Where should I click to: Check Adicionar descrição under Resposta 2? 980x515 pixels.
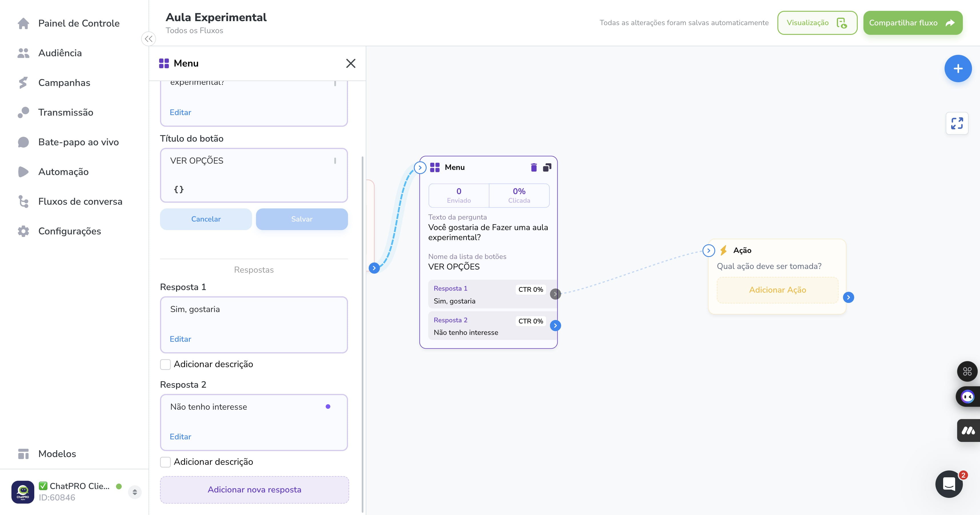(x=165, y=462)
